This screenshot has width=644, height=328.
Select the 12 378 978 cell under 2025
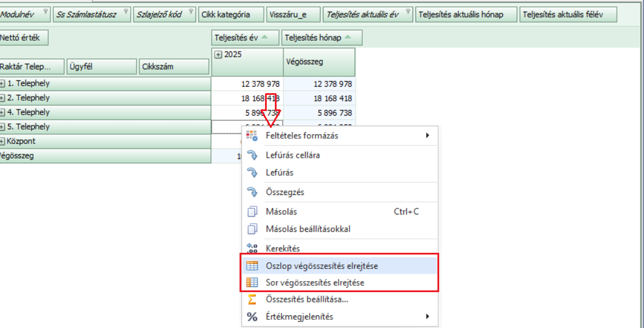pyautogui.click(x=248, y=84)
